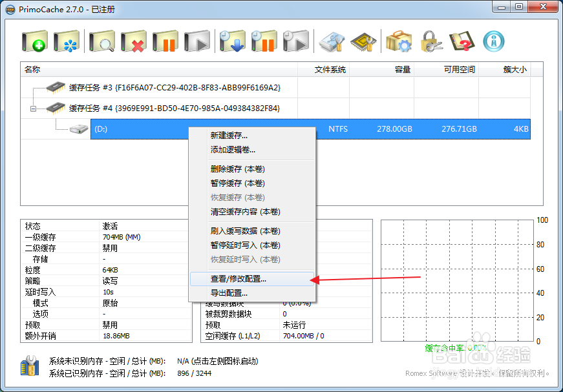Click the drive icon beside (D:)
The width and height of the screenshot is (563, 392).
[x=79, y=129]
